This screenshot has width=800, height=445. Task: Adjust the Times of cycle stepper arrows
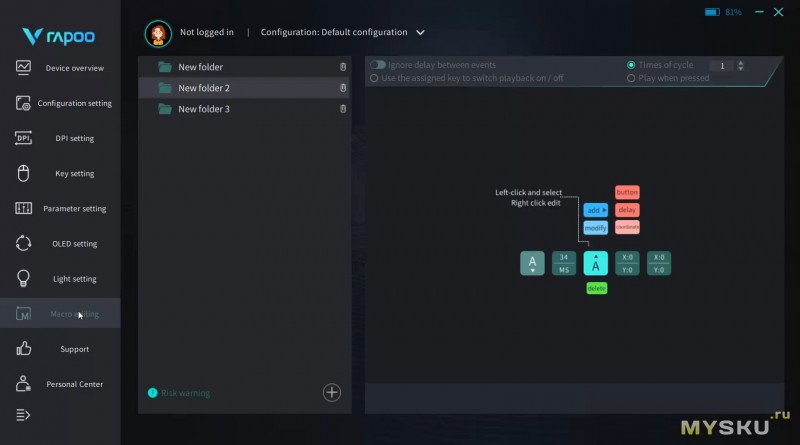point(740,66)
